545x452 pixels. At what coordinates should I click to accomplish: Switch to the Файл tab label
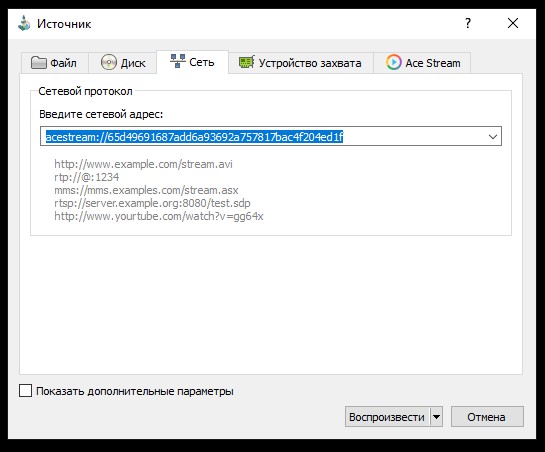[x=64, y=63]
